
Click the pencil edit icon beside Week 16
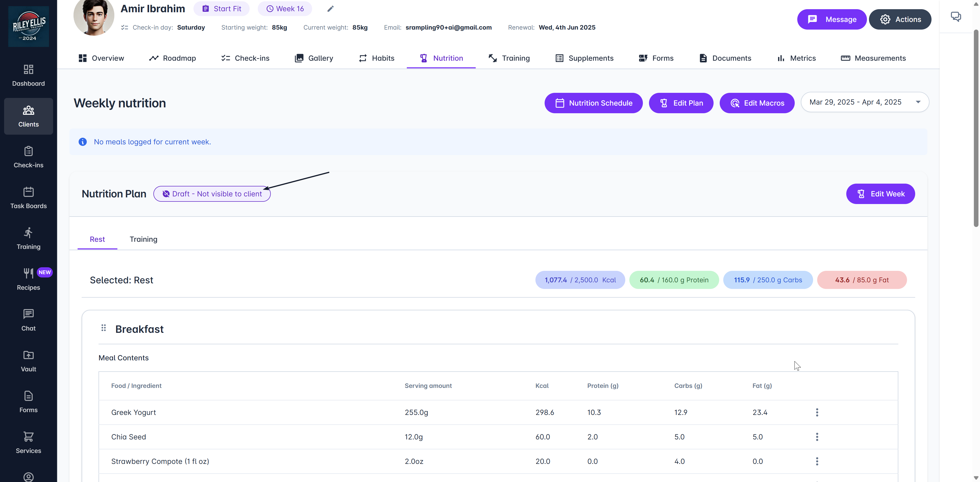coord(330,9)
